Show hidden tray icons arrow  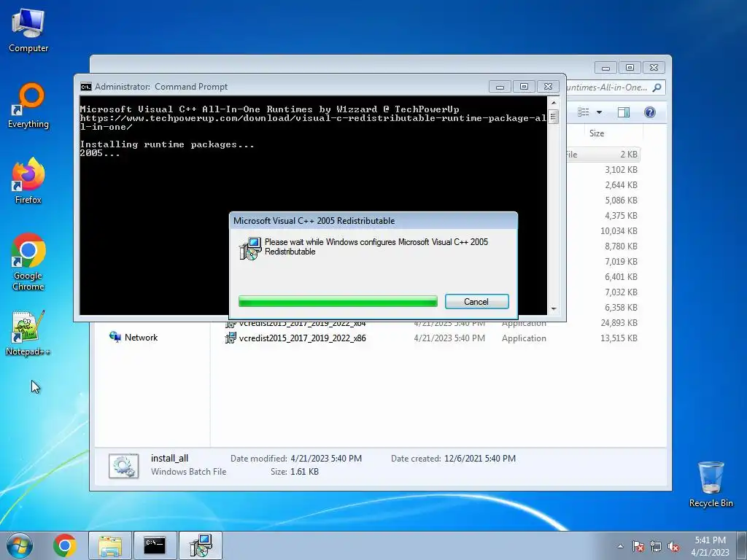(620, 546)
